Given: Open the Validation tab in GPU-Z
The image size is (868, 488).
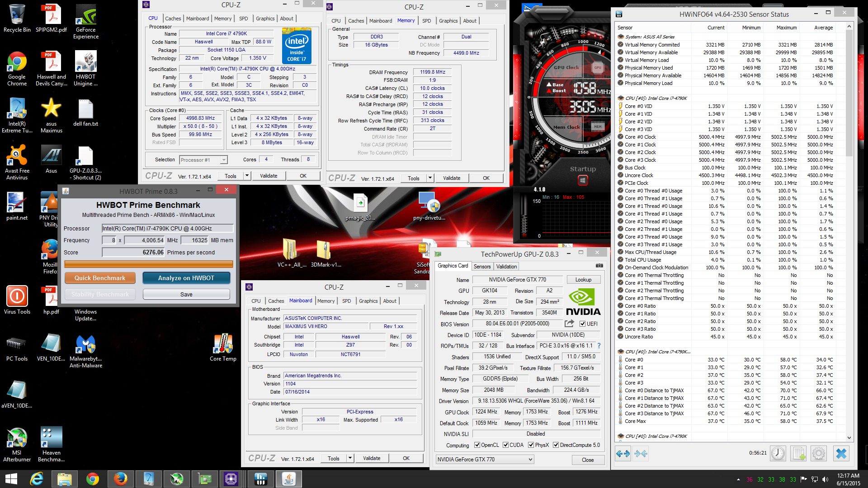Looking at the screenshot, I should tap(506, 267).
